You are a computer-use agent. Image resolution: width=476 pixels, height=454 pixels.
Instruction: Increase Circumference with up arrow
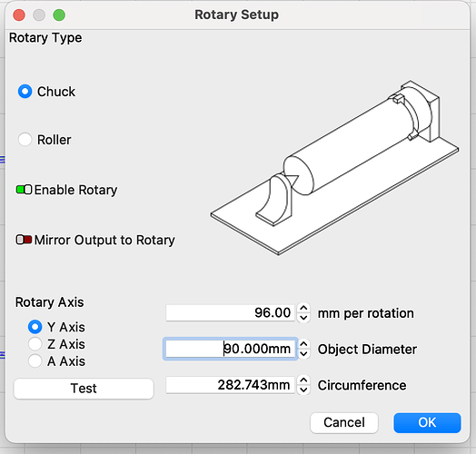[x=303, y=380]
